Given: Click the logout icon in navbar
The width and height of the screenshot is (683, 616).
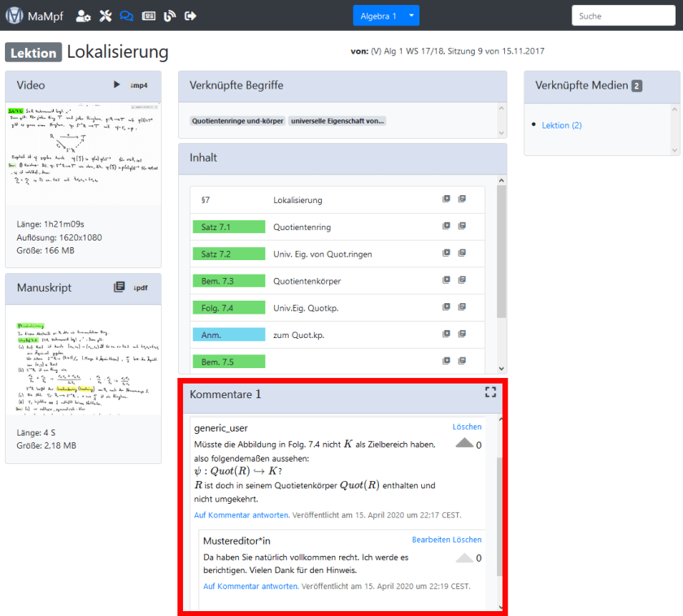Looking at the screenshot, I should 191,15.
